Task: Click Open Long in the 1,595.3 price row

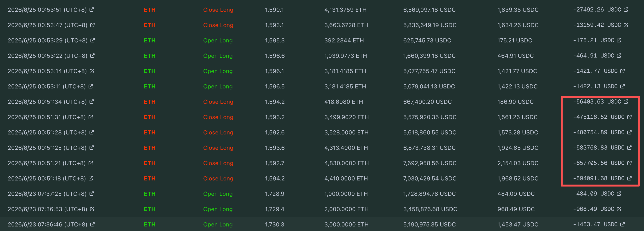Action: [218, 40]
